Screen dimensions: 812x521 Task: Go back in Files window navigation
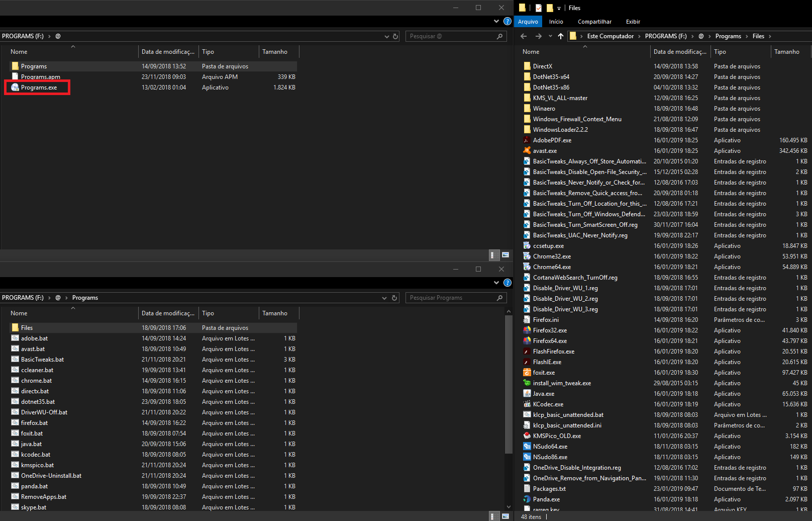coord(524,36)
